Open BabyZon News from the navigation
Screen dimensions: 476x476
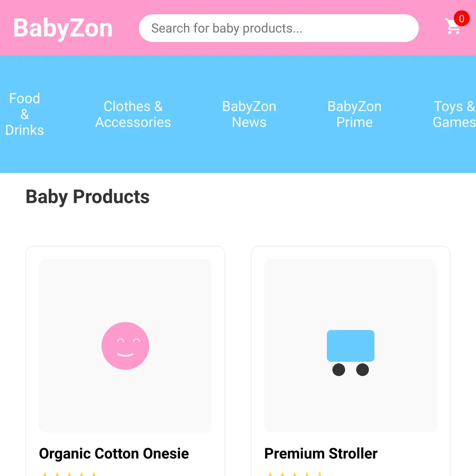(x=249, y=114)
